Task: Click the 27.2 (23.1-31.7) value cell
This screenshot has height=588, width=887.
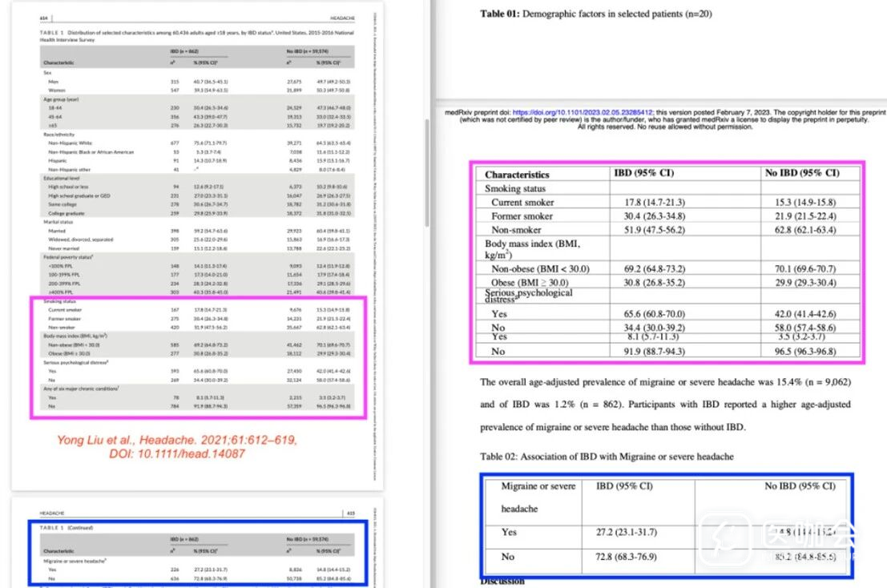Action: pos(630,532)
